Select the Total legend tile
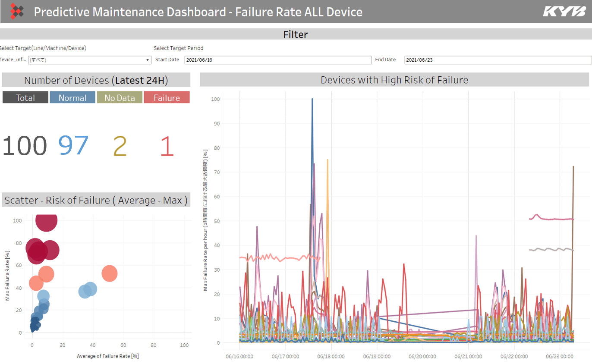 (x=25, y=97)
